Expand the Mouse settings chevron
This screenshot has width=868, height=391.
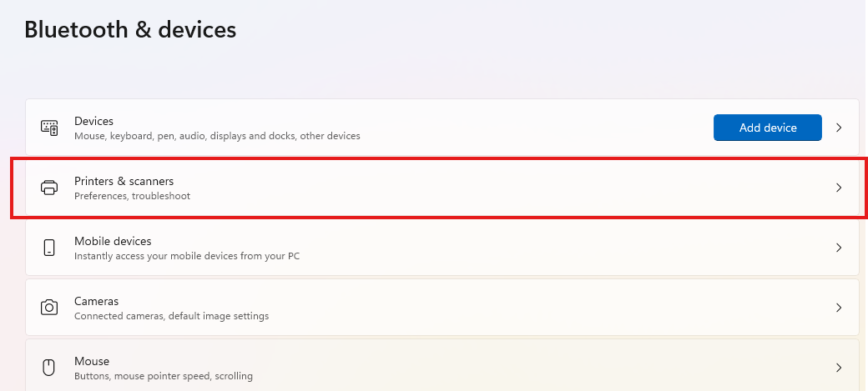click(x=839, y=368)
